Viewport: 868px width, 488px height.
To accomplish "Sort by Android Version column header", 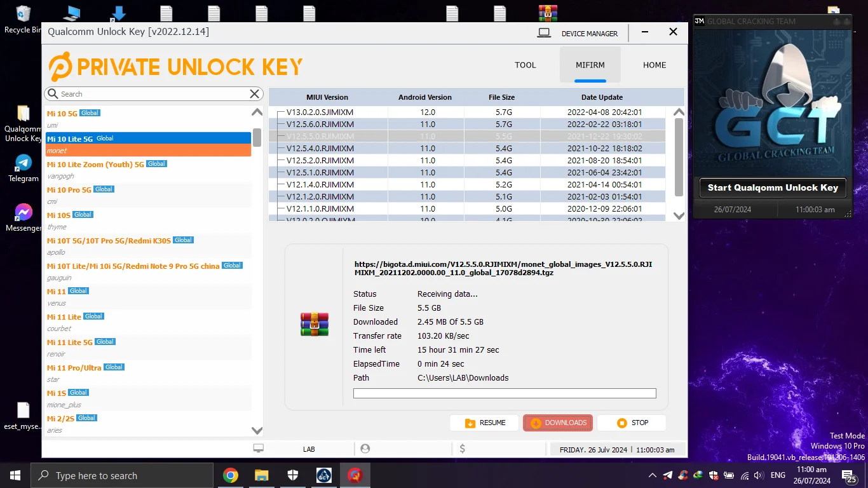I will click(425, 97).
